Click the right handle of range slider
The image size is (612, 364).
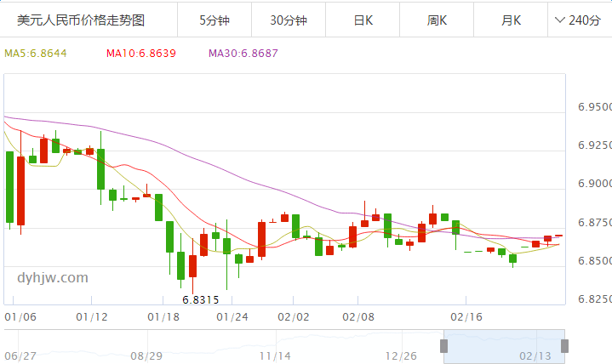564,346
